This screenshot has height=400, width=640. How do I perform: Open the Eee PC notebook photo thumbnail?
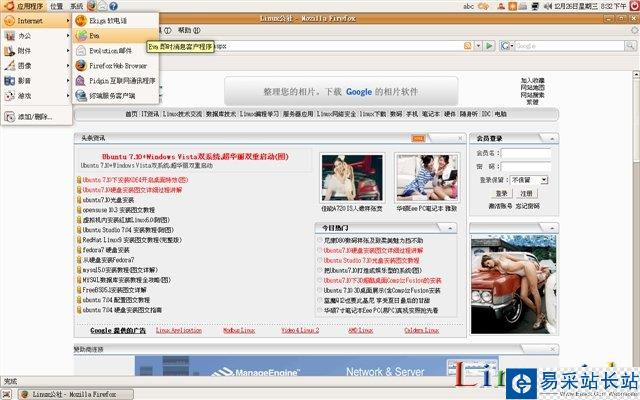tap(427, 178)
